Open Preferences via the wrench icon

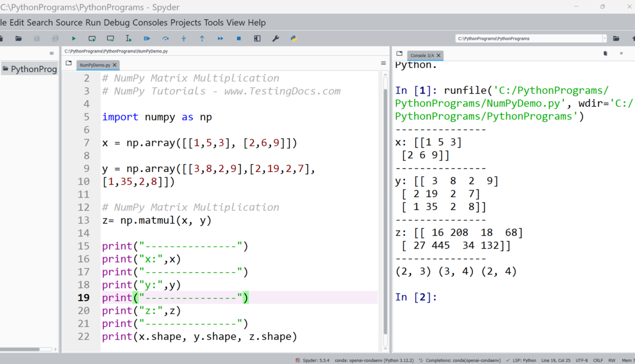(275, 39)
